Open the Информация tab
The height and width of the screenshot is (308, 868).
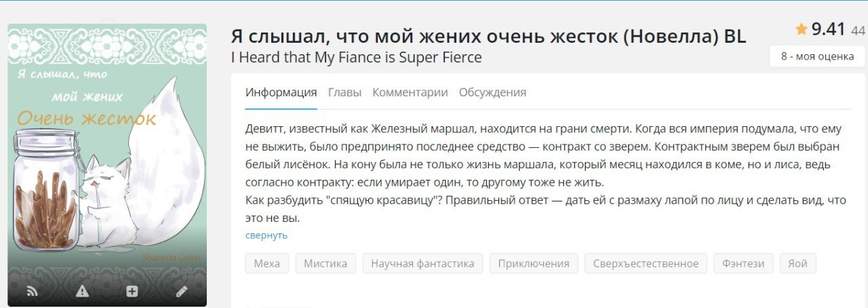[x=281, y=92]
